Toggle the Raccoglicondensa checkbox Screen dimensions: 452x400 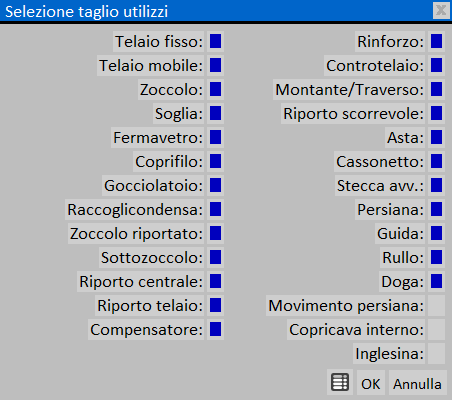click(215, 209)
